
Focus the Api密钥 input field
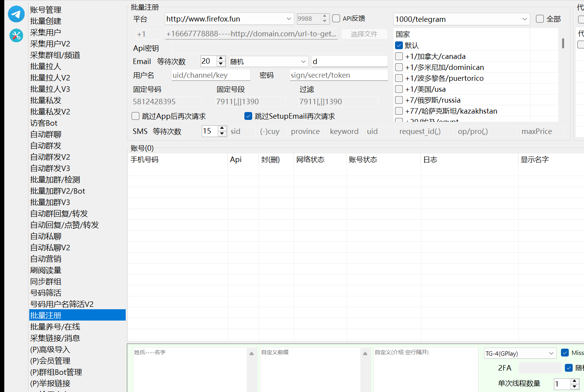280,48
